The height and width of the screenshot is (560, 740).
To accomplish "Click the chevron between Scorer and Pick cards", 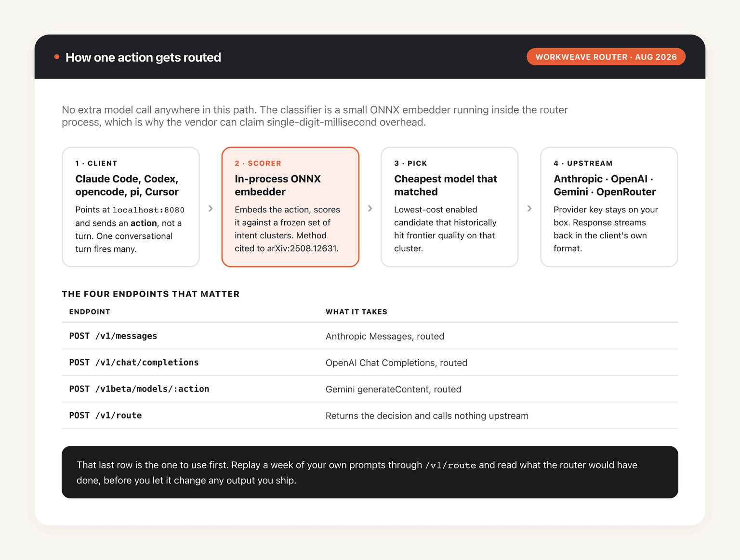I will (x=370, y=208).
